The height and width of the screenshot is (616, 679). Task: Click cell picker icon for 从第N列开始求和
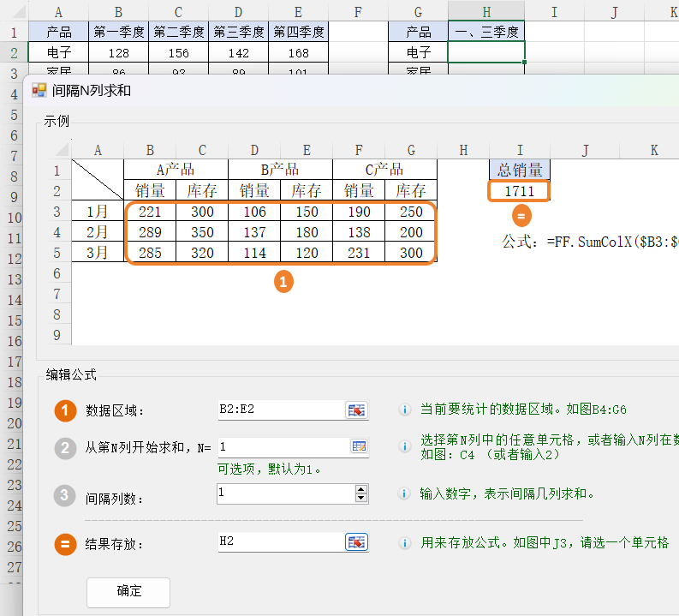[359, 446]
